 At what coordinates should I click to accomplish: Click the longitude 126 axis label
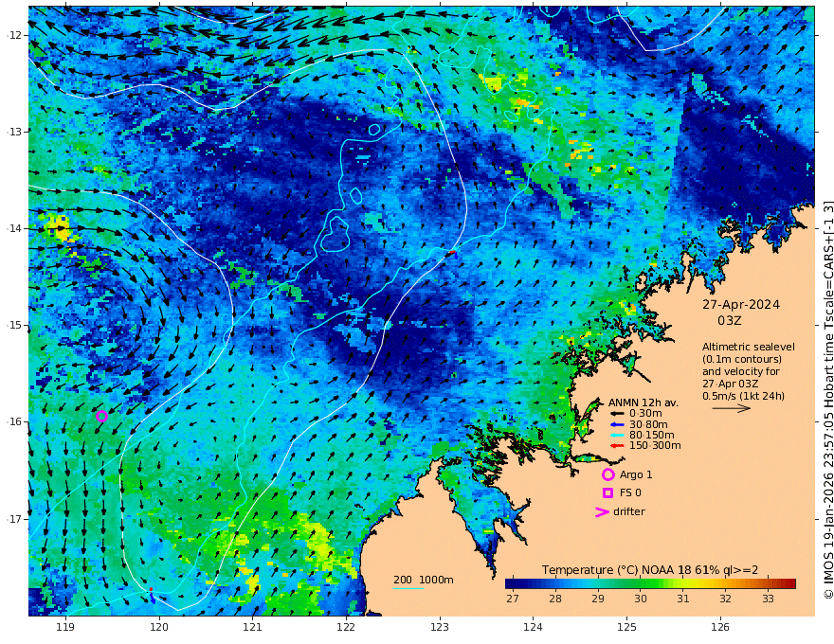click(720, 627)
